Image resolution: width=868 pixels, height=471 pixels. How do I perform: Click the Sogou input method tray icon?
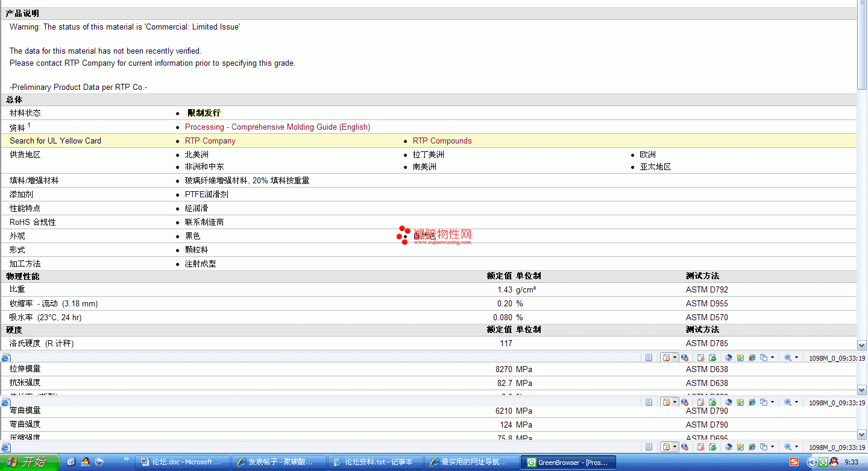[794, 462]
